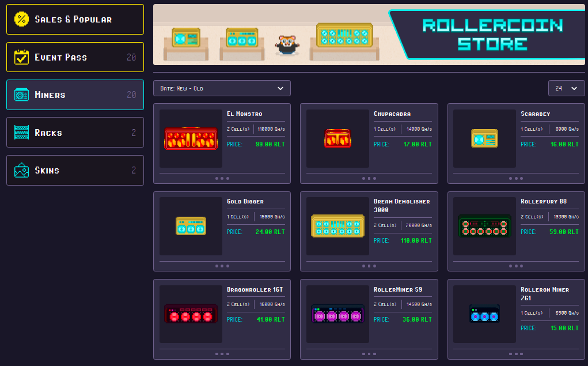Screen dimensions: 588x366
Task: Open the El Monstro product title
Action: pyautogui.click(x=245, y=114)
